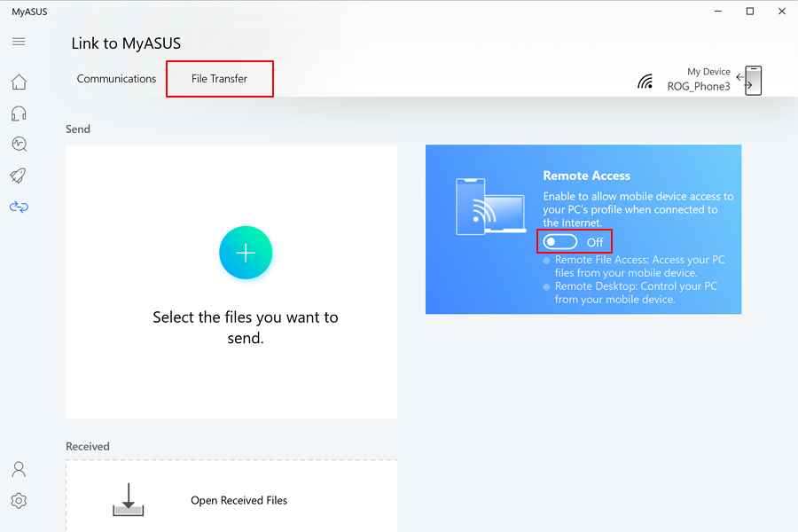Screen dimensions: 798x532
Task: Go to Home in sidebar
Action: click(19, 82)
